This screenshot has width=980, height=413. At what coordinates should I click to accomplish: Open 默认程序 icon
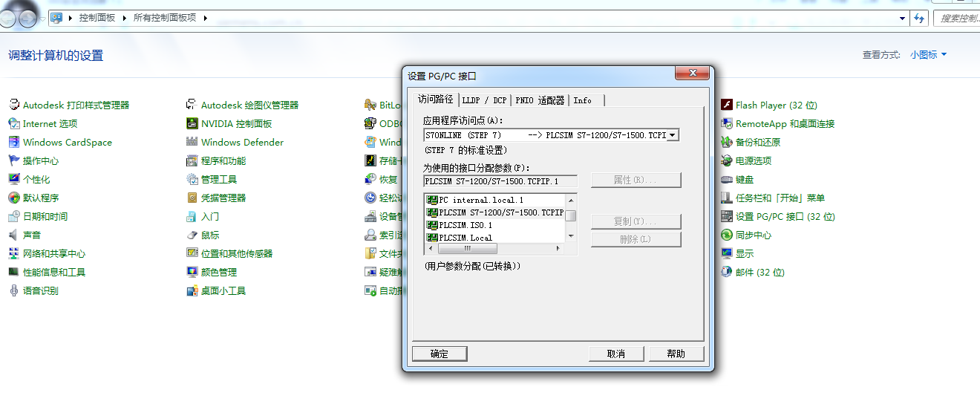tap(13, 198)
